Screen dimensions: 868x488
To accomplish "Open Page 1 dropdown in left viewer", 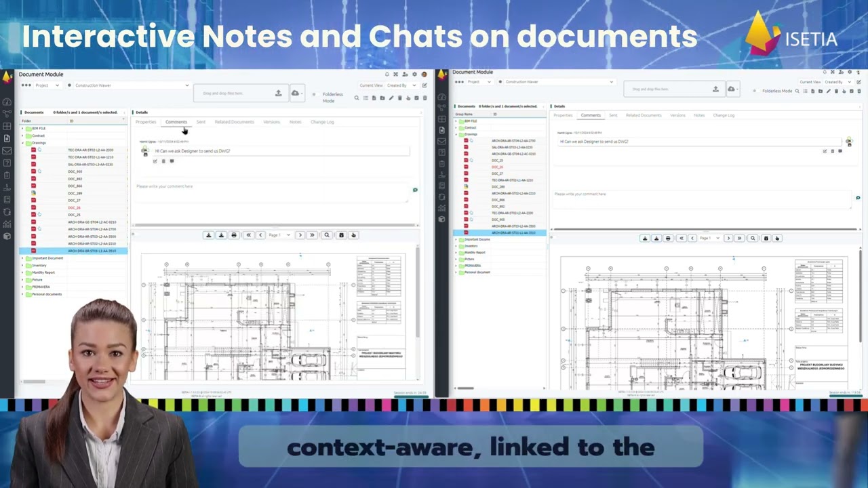I will point(279,235).
